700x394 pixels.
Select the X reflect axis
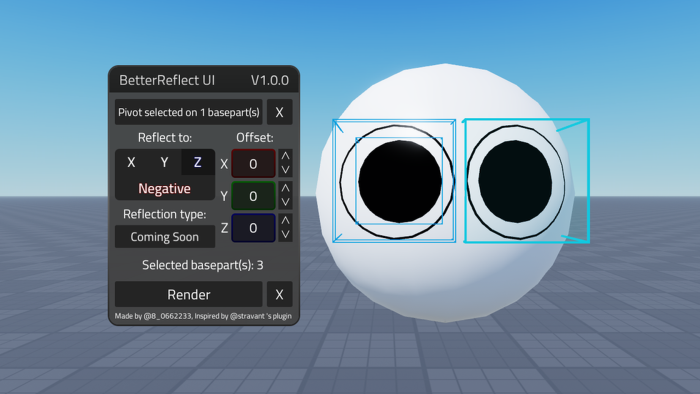tap(131, 162)
